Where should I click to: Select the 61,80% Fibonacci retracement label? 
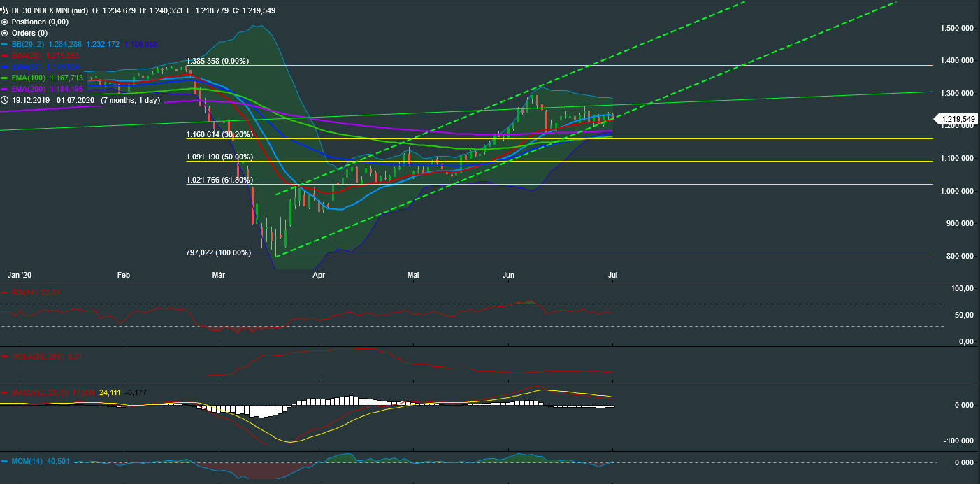(218, 180)
